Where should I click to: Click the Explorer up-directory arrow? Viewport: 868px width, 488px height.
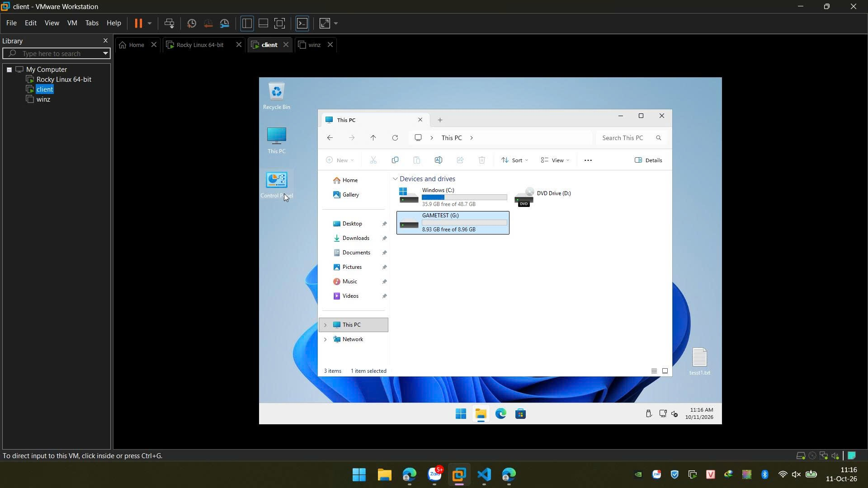(x=373, y=138)
